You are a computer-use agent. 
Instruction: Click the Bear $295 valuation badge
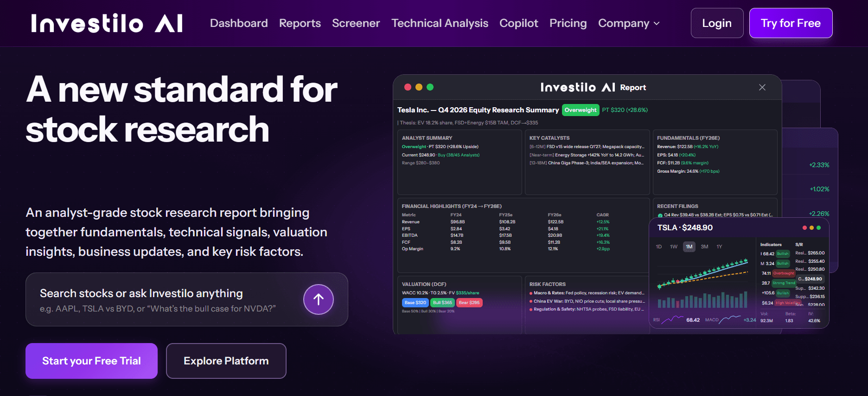[x=469, y=303]
